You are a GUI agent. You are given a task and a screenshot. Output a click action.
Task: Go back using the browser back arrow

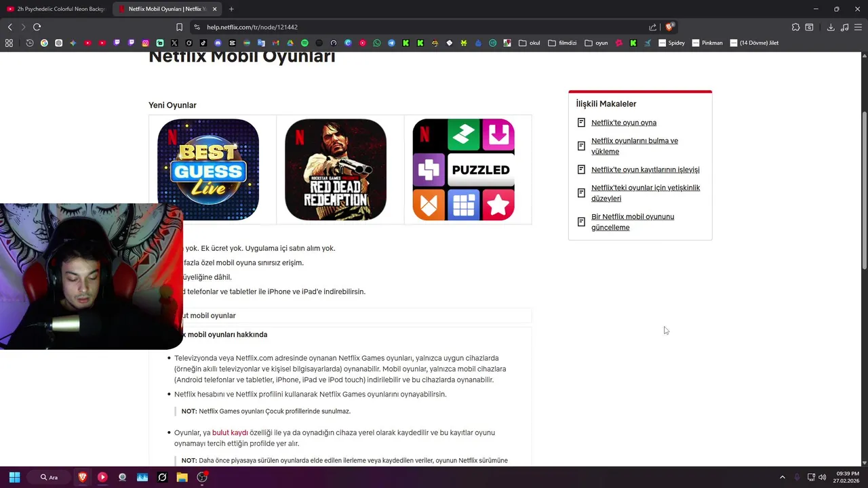[x=9, y=27]
